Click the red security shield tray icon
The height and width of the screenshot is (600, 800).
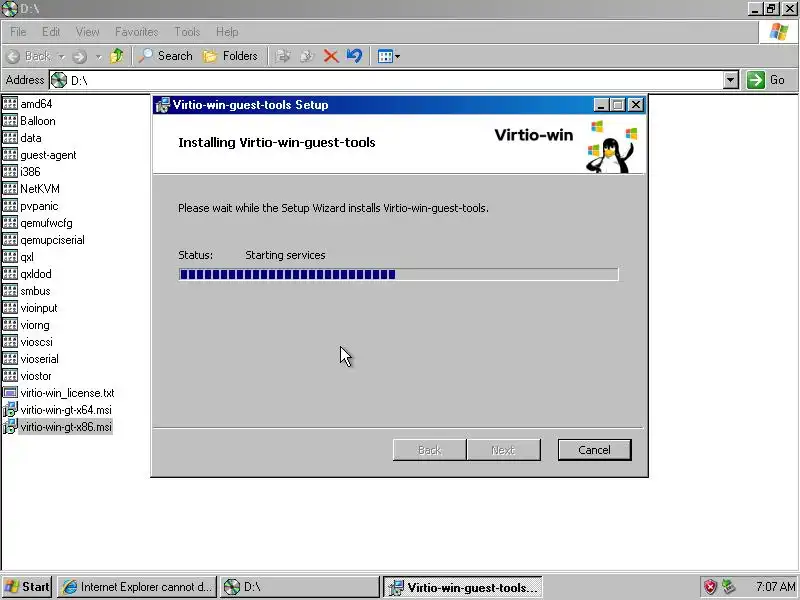click(710, 587)
